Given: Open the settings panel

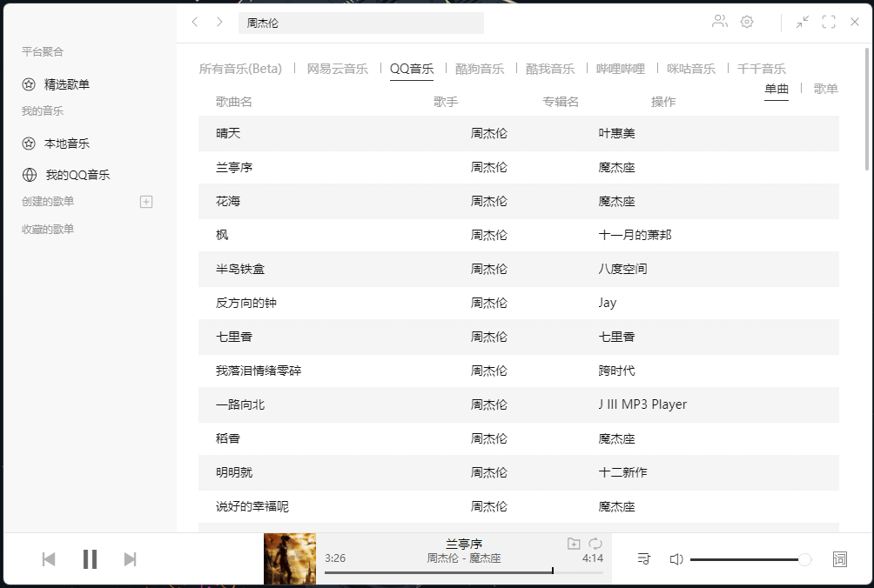Looking at the screenshot, I should coord(746,22).
